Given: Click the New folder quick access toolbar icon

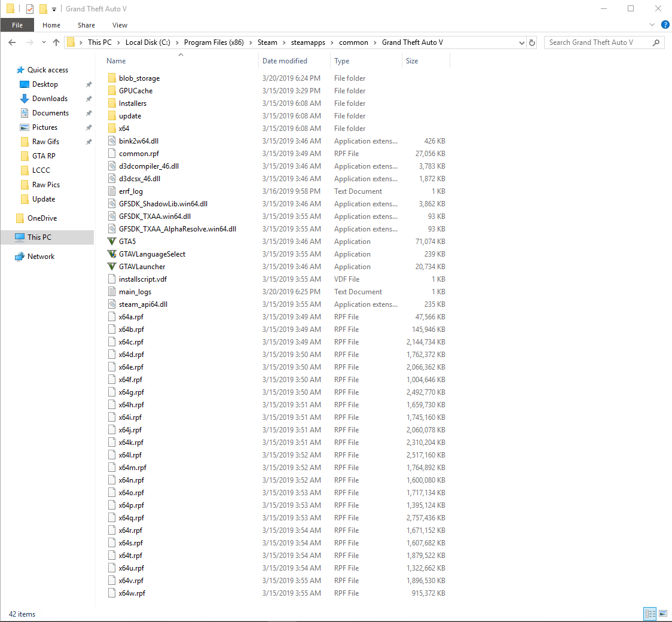Looking at the screenshot, I should (x=43, y=8).
